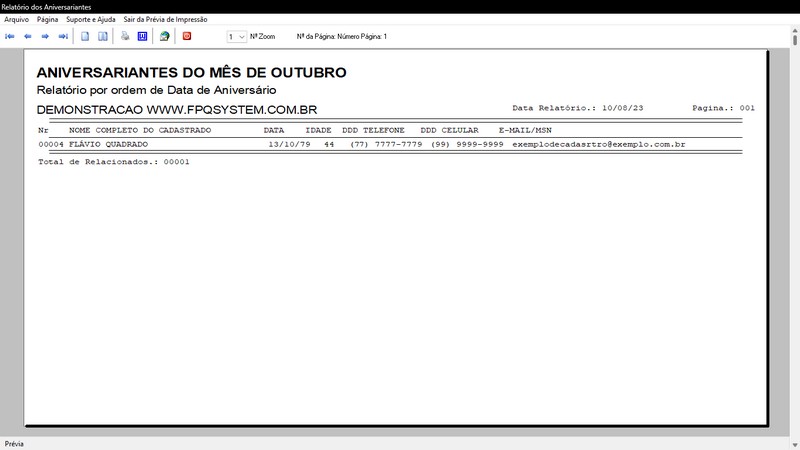Image resolution: width=800 pixels, height=450 pixels.
Task: Jump to last page arrow icon
Action: pyautogui.click(x=63, y=36)
